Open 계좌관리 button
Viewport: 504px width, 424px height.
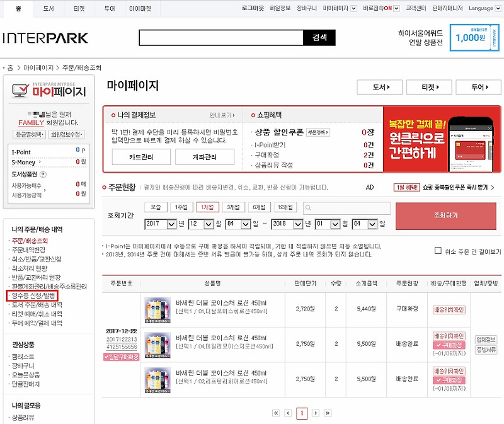tap(205, 157)
